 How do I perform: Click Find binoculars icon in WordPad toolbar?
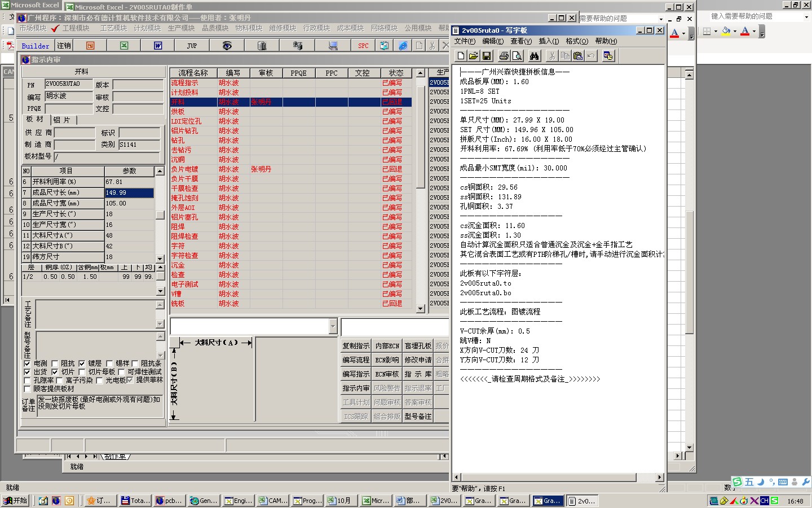pyautogui.click(x=534, y=55)
